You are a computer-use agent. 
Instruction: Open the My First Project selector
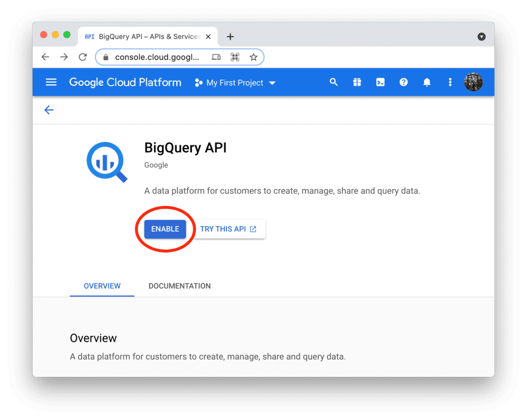tap(235, 83)
